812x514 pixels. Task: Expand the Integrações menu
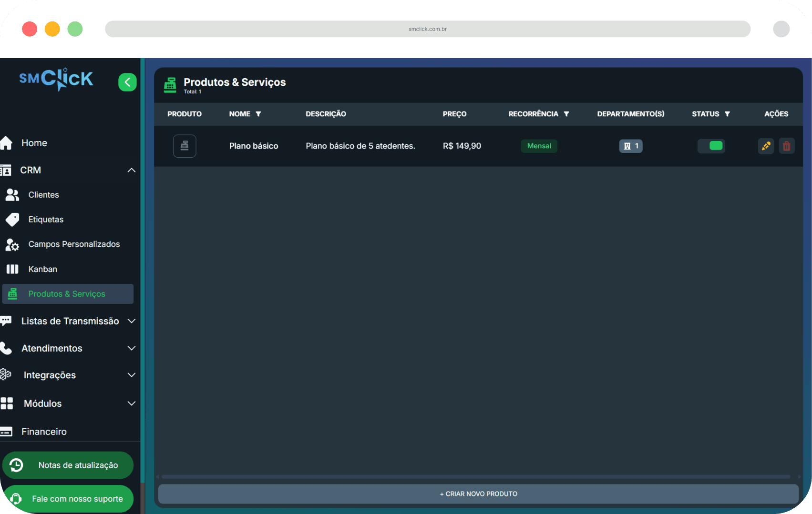(x=131, y=375)
